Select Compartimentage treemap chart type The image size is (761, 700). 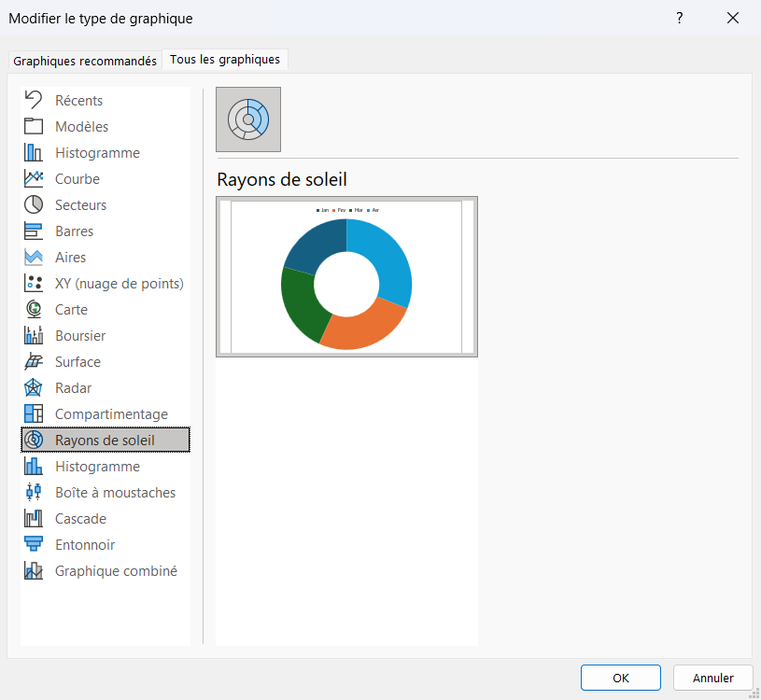tap(106, 414)
